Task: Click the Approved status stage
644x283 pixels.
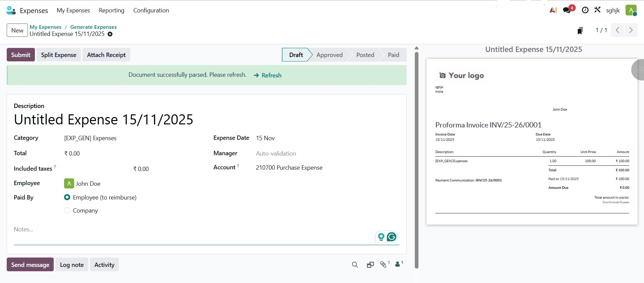Action: (330, 55)
